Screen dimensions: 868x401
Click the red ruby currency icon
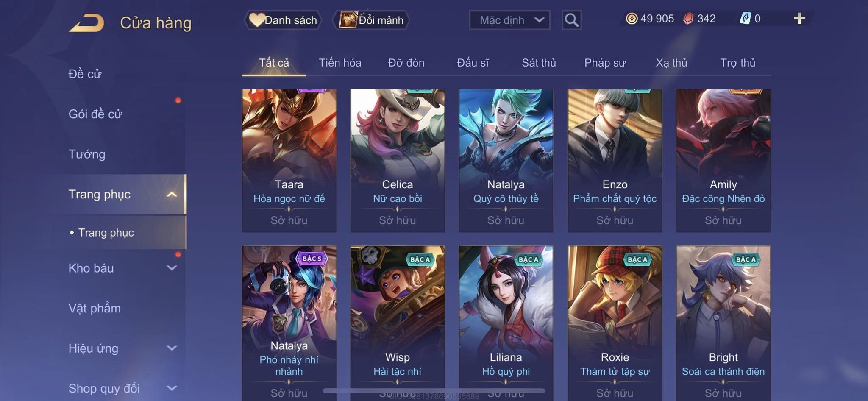coord(688,19)
